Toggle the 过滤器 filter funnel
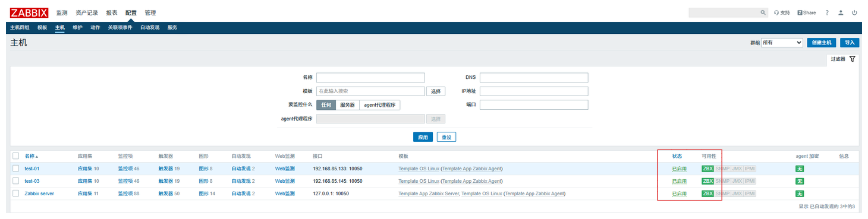This screenshot has width=868, height=219. click(853, 59)
